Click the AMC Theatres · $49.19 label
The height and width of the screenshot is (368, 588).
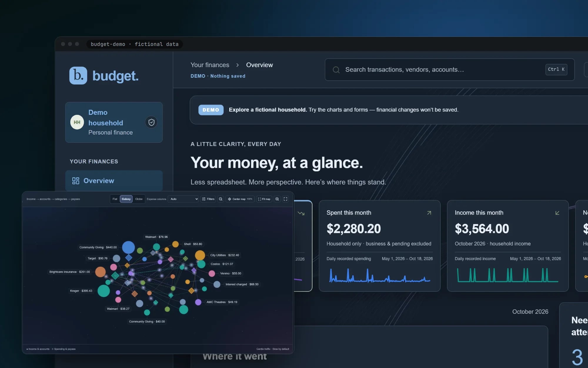[x=222, y=302]
